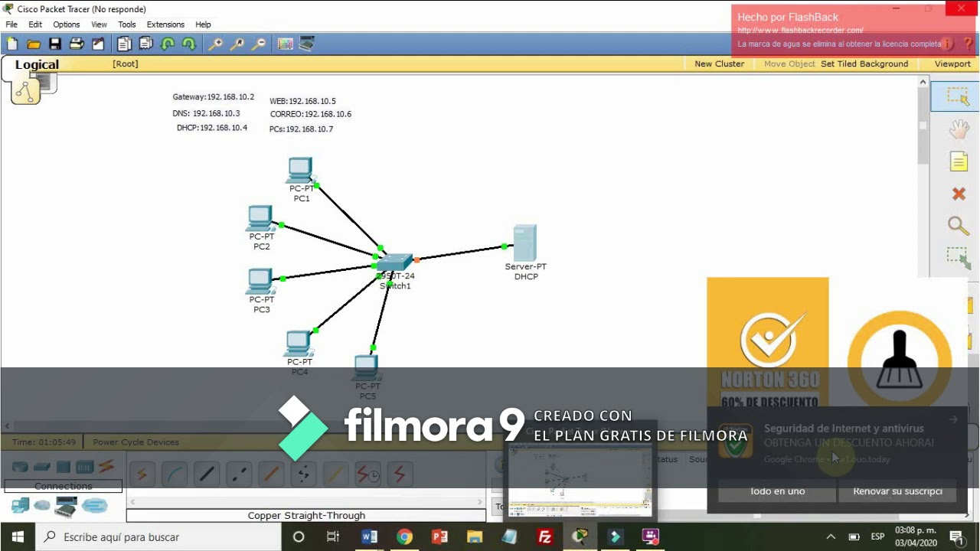
Task: Pick the Phone dotted cable
Action: (303, 474)
